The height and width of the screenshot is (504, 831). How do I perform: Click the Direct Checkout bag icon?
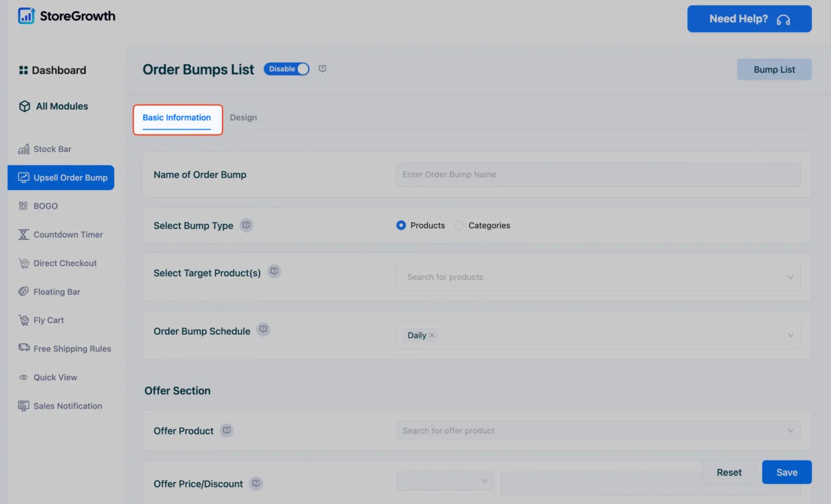24,263
